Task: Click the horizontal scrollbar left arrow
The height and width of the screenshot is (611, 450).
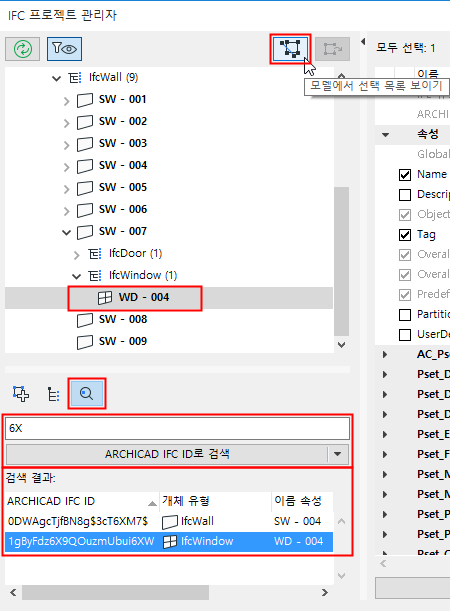Action: point(13,592)
